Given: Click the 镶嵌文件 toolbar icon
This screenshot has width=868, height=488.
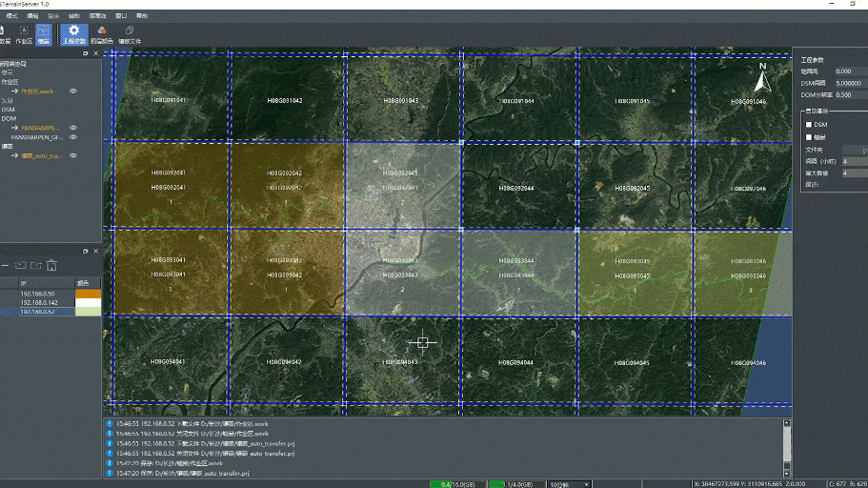Looking at the screenshot, I should coord(129,34).
